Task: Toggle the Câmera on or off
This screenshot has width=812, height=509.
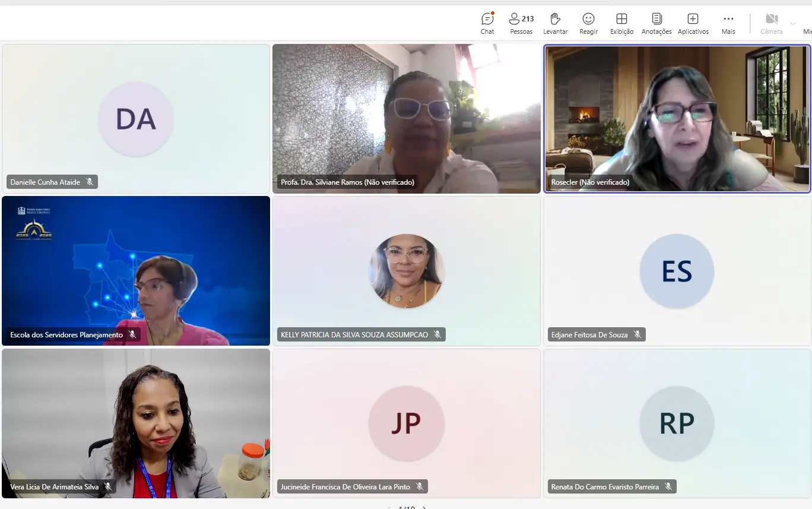Action: pos(771,23)
